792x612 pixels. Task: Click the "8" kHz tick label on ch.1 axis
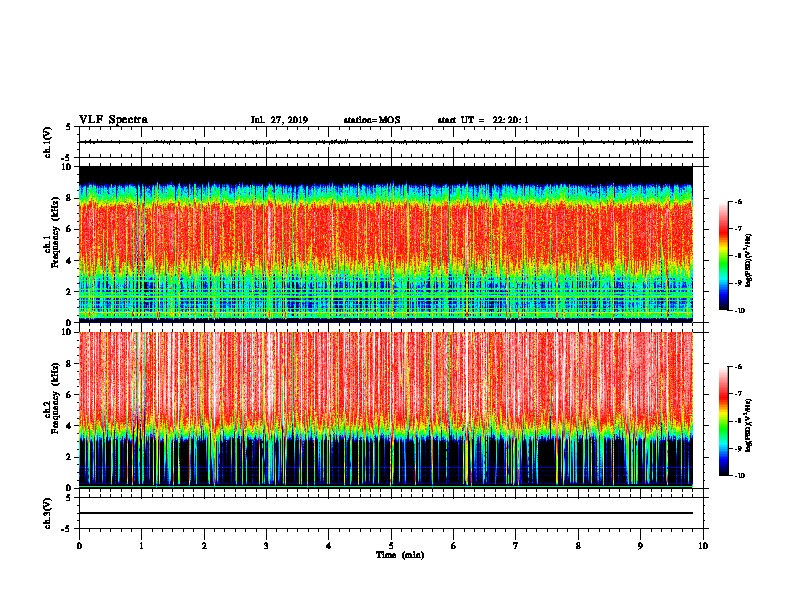69,198
